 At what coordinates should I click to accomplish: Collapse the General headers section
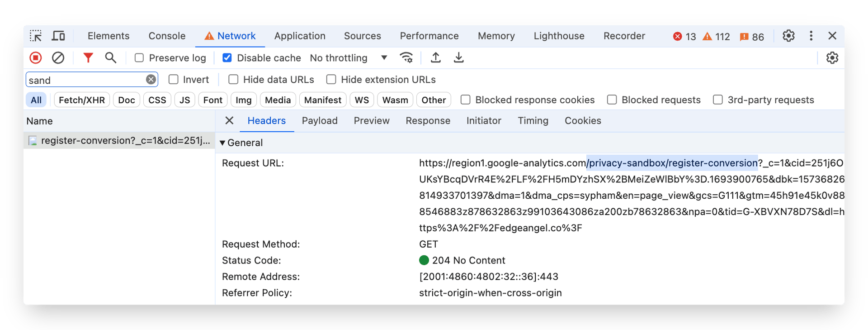[x=222, y=143]
